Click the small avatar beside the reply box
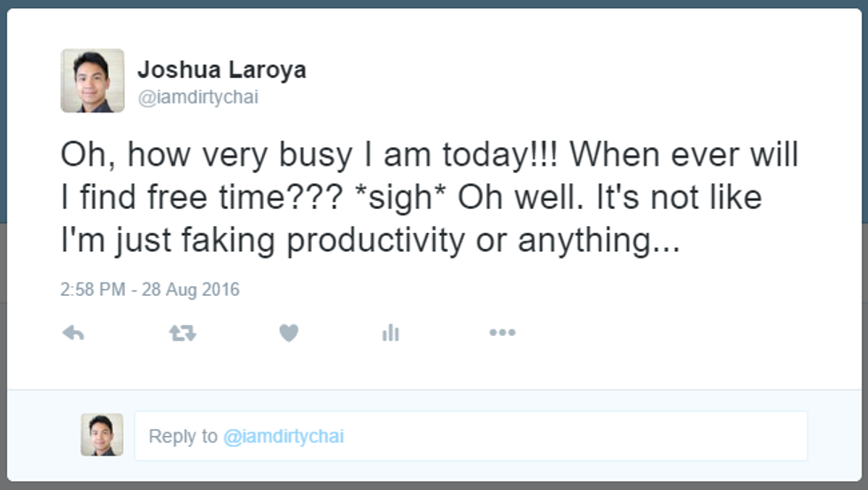Image resolution: width=868 pixels, height=490 pixels. [x=102, y=435]
